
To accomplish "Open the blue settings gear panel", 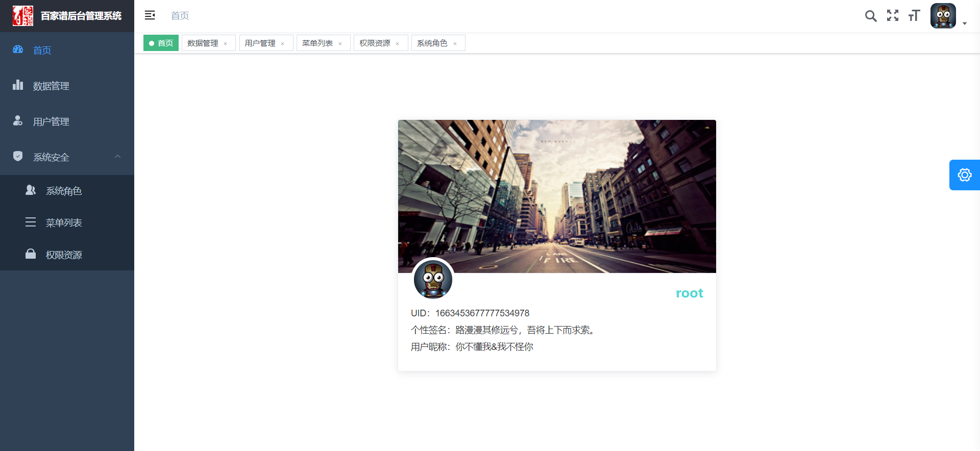I will point(964,175).
